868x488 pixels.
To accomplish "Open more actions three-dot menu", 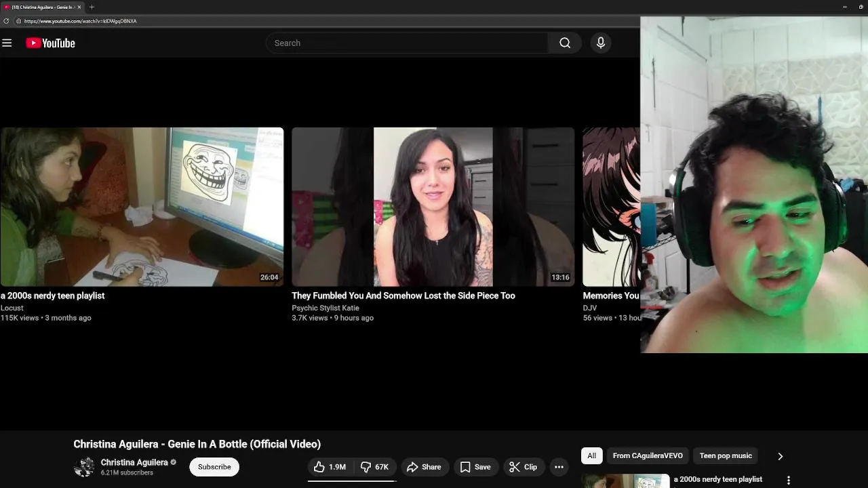I will point(559,467).
